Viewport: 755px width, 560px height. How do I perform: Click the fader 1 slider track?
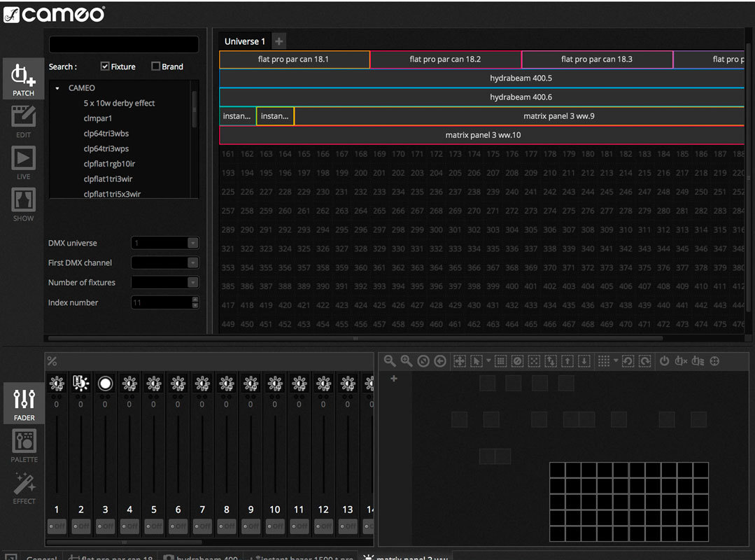pyautogui.click(x=57, y=455)
